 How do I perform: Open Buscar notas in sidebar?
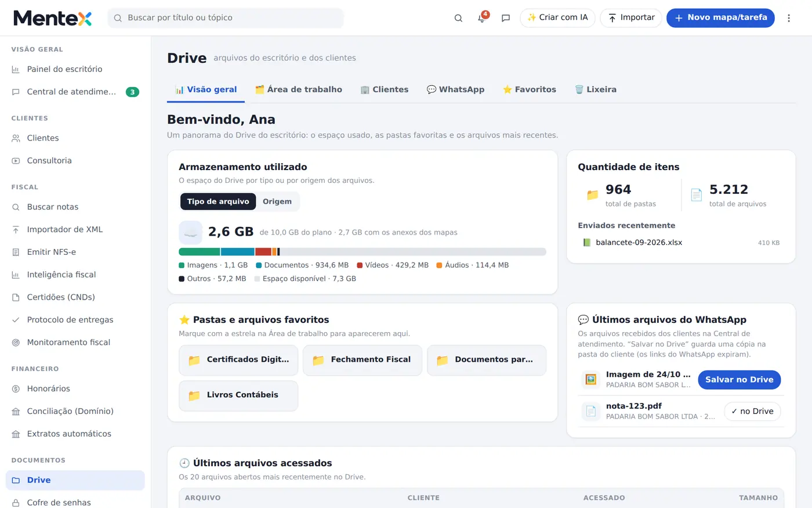pyautogui.click(x=75, y=207)
